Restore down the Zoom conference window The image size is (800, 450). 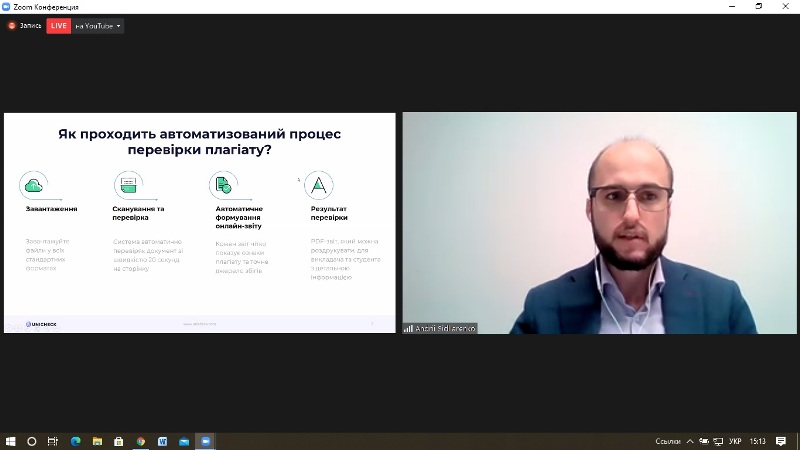pos(759,7)
